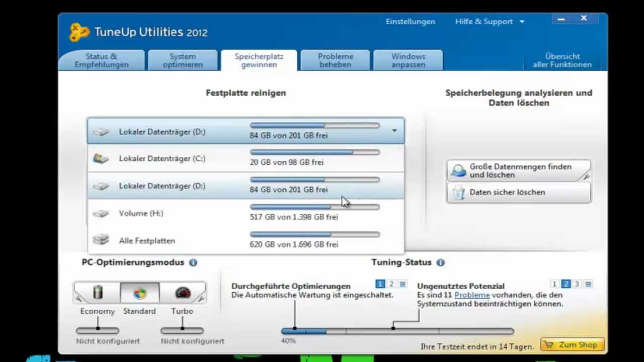
Task: Click 'Ihre Testzeit endet in 14 Tagen.' text
Action: [x=477, y=347]
